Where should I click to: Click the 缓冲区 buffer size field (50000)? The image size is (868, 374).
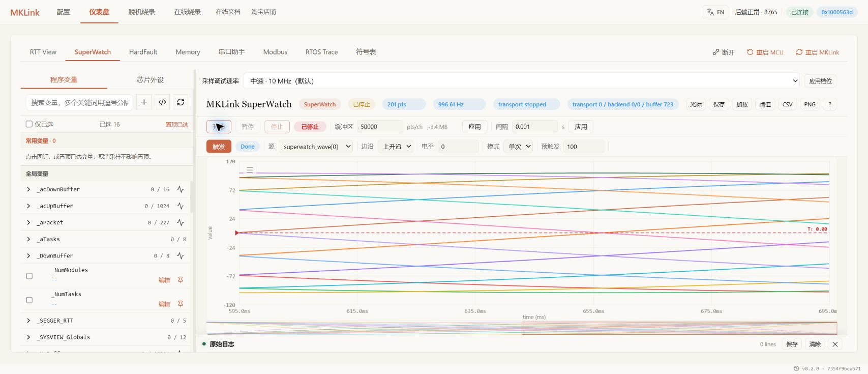click(380, 127)
